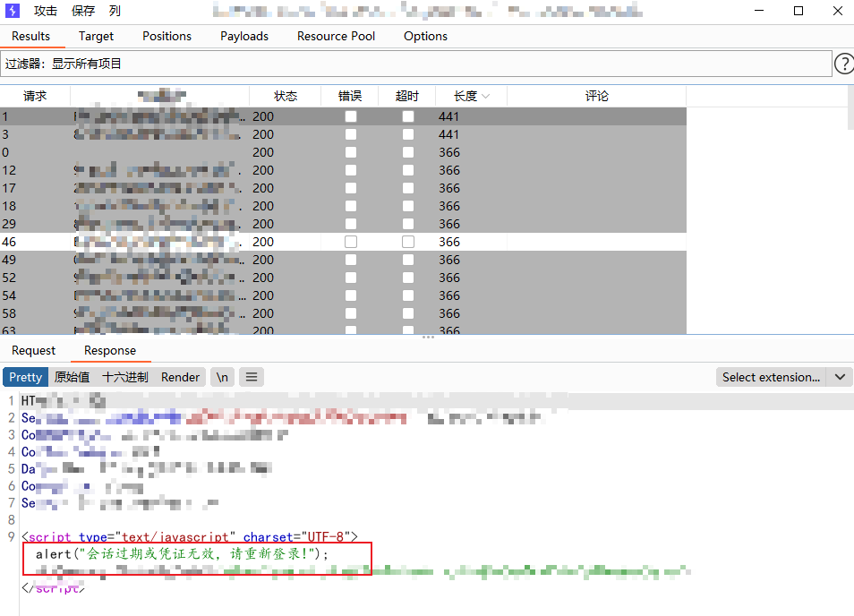The image size is (854, 616).
Task: Tick the 超时 checkbox in request 46 row
Action: point(408,242)
